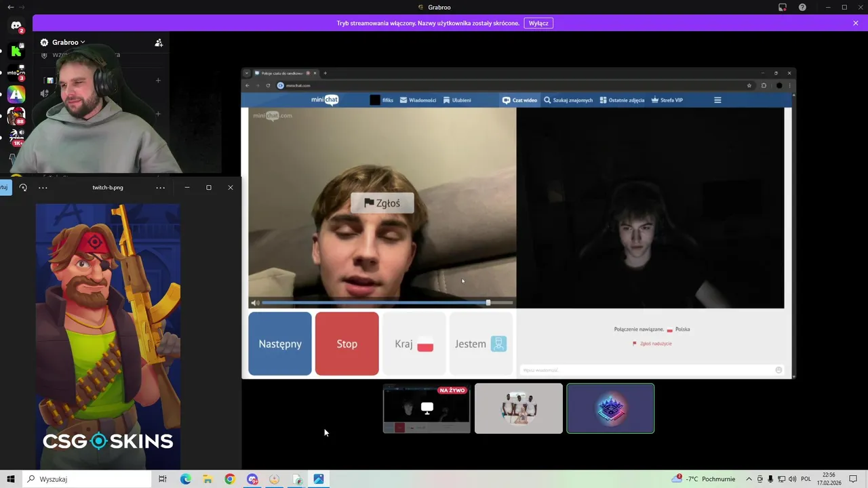Image resolution: width=868 pixels, height=488 pixels.
Task: Open the Kraj country selector
Action: tap(414, 344)
